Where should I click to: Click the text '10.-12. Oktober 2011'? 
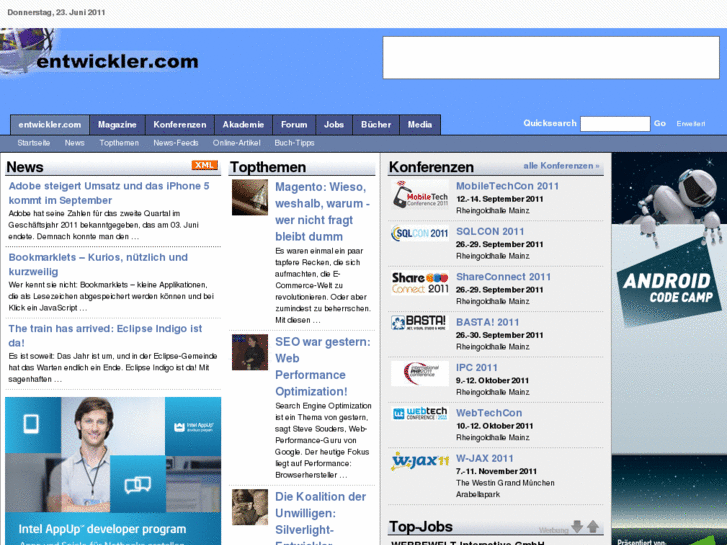tap(494, 426)
